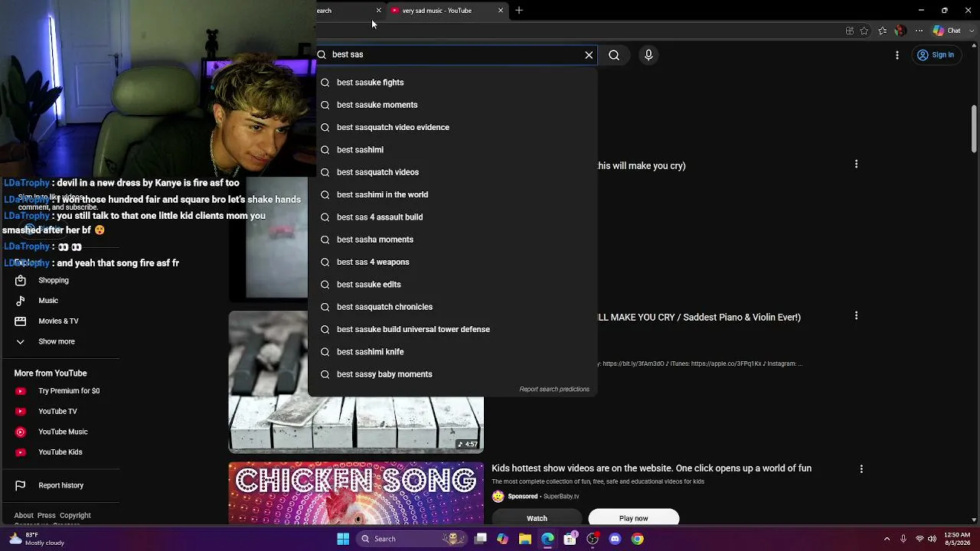Image resolution: width=980 pixels, height=551 pixels.
Task: Choose 'best sashimi knife' suggestion
Action: tap(452, 352)
